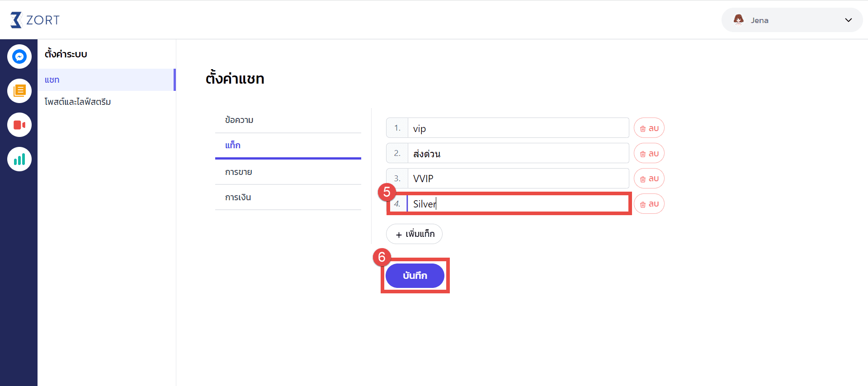
Task: Delete the ส่งด่วน tag
Action: tap(649, 153)
